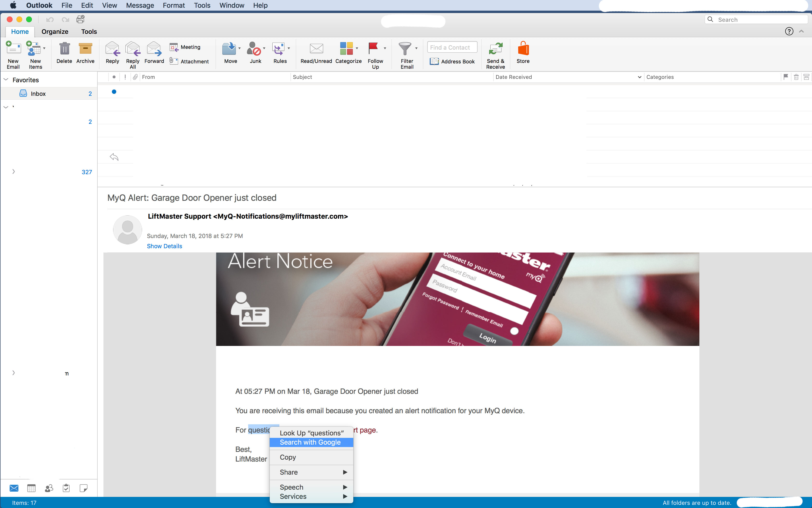
Task: Switch to Calendar view icon
Action: (x=32, y=488)
